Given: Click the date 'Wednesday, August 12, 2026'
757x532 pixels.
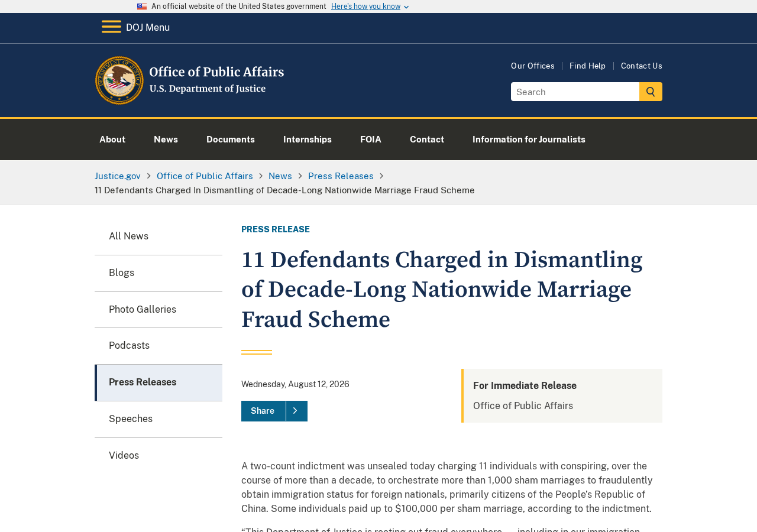Looking at the screenshot, I should click(295, 384).
